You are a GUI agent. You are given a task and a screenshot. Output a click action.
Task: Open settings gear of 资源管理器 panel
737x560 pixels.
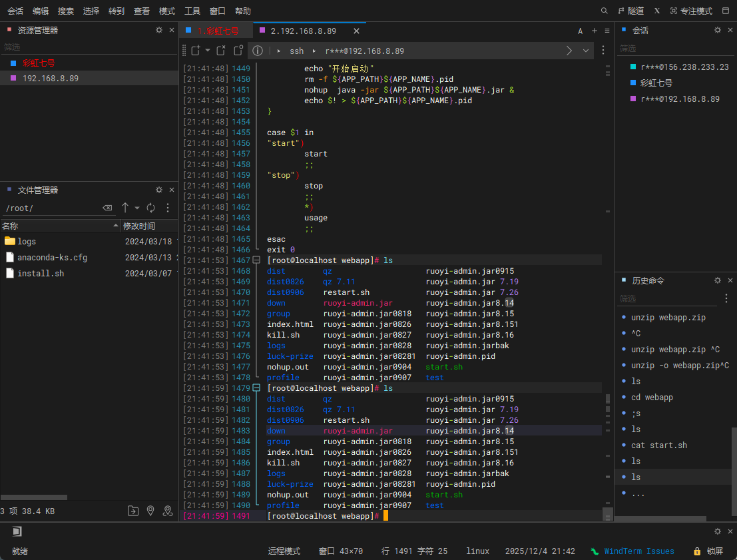pos(158,30)
